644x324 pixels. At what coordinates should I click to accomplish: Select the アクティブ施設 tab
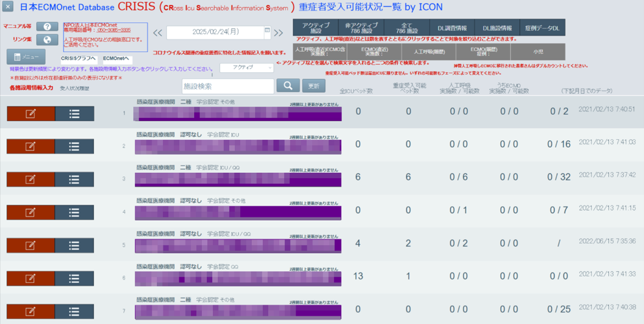click(315, 27)
